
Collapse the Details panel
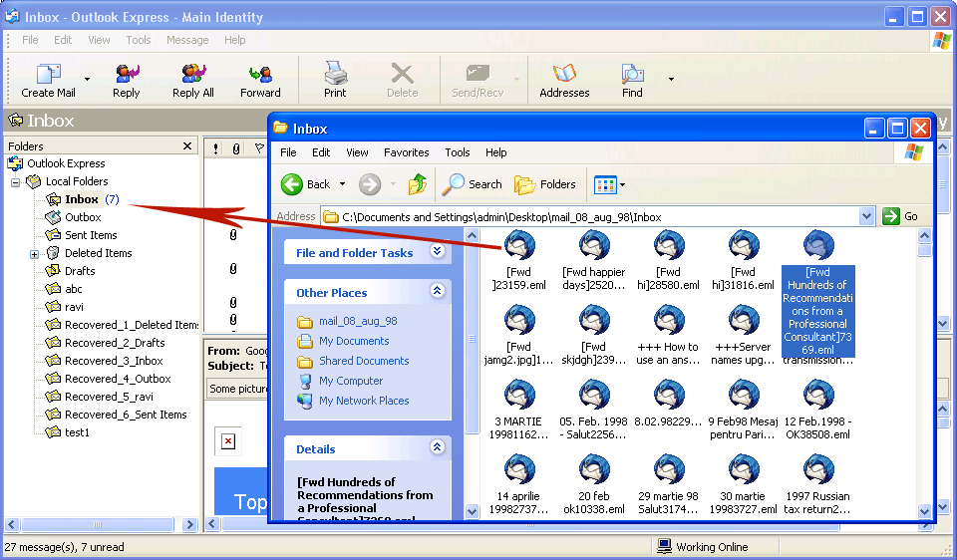pos(437,446)
